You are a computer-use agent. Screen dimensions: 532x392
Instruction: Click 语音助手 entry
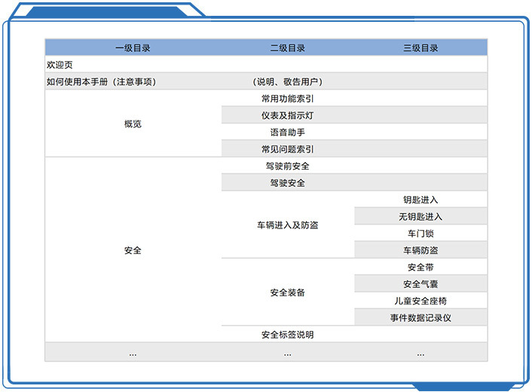(x=287, y=132)
